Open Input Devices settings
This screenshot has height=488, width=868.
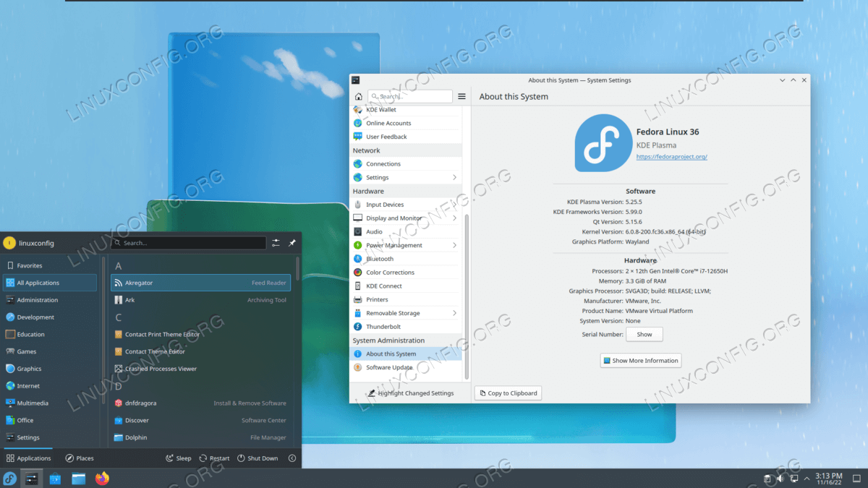(406, 205)
